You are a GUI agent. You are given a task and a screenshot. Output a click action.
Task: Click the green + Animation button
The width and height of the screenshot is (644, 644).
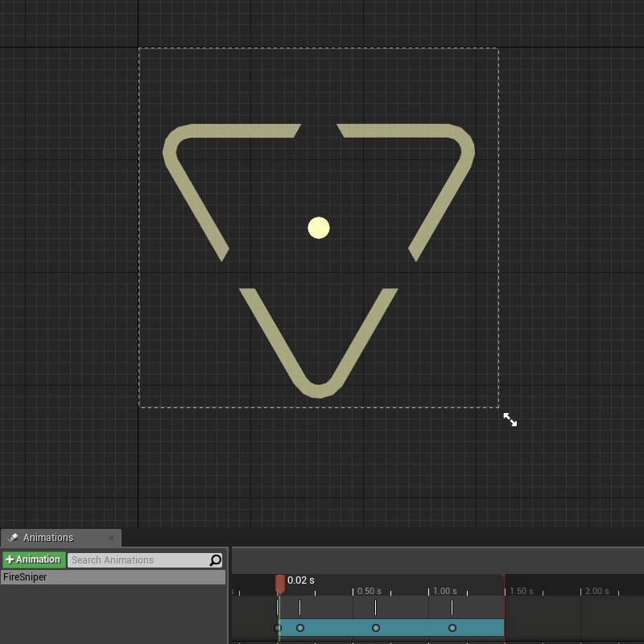click(34, 559)
